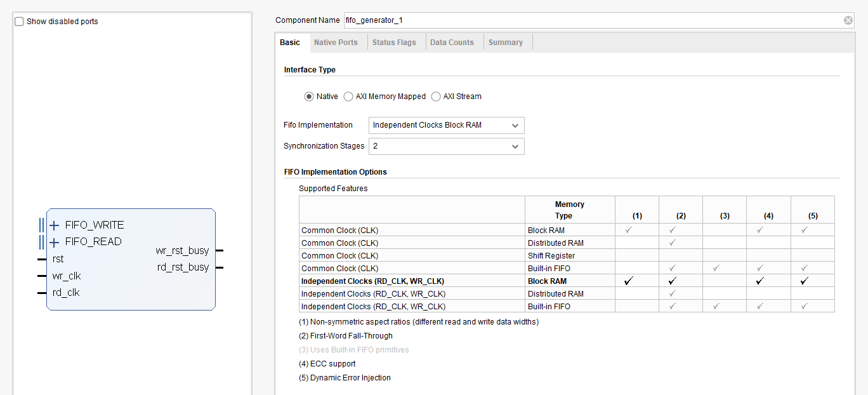Viewport: 868px width, 395px height.
Task: Clear the Component Name field
Action: click(848, 20)
